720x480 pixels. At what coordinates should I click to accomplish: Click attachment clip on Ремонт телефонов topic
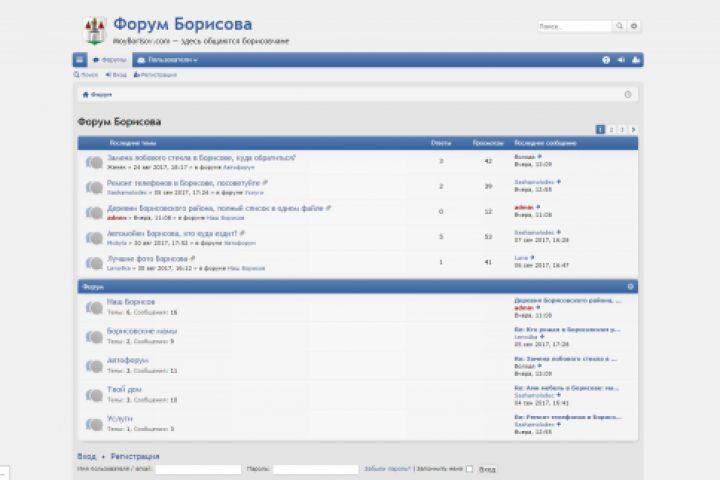(x=265, y=183)
